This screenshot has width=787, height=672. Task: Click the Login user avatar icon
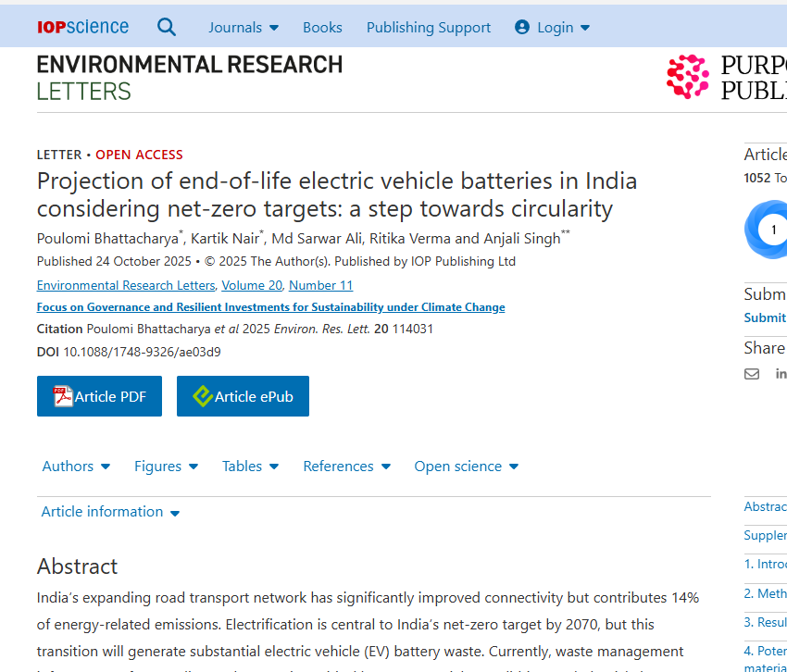click(x=522, y=27)
